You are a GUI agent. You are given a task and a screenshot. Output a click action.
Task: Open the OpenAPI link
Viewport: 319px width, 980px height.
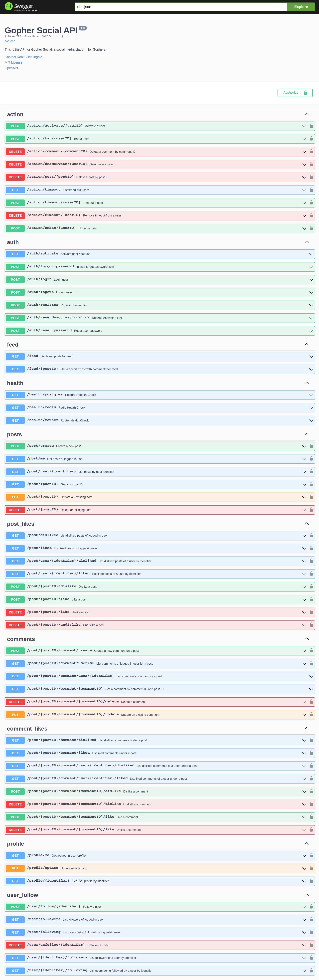click(x=11, y=68)
